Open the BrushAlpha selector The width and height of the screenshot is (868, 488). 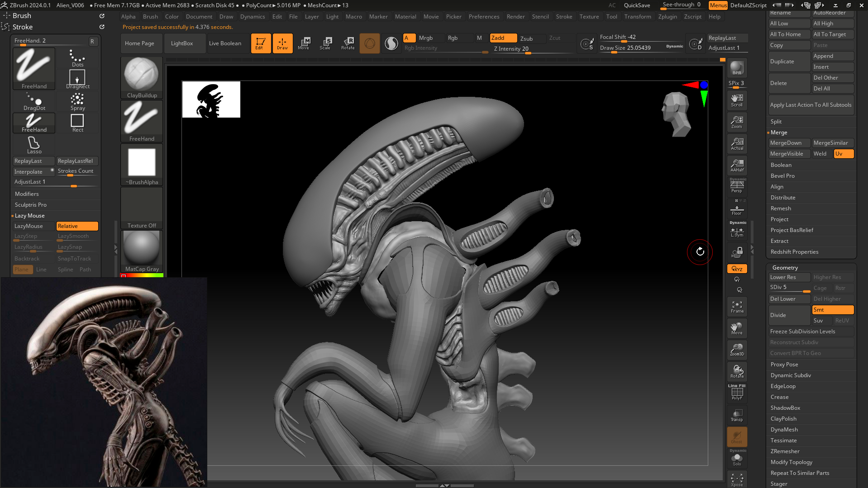click(x=142, y=165)
